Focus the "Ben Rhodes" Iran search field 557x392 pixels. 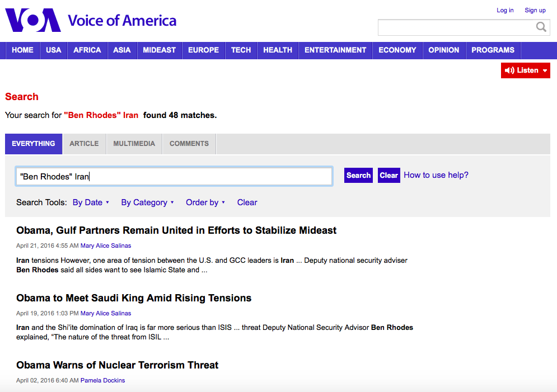pos(174,176)
